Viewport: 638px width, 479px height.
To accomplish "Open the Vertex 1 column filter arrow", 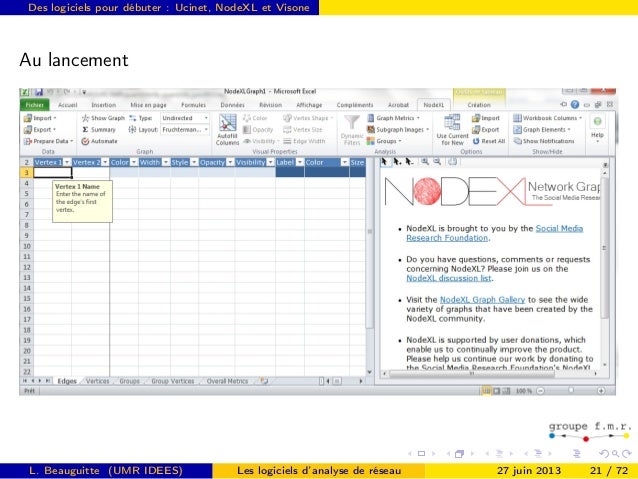I will (67, 162).
